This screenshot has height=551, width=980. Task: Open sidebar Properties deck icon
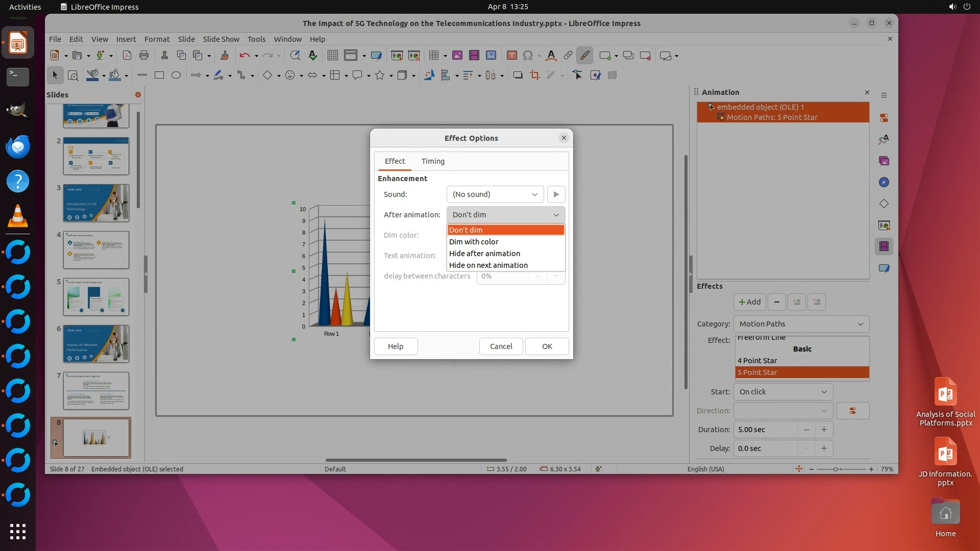(884, 118)
